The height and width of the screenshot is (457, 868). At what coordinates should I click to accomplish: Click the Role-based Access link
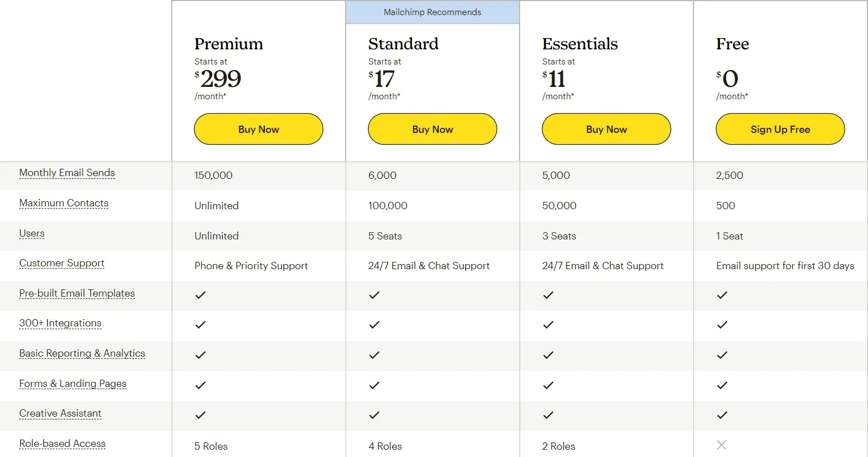point(62,444)
